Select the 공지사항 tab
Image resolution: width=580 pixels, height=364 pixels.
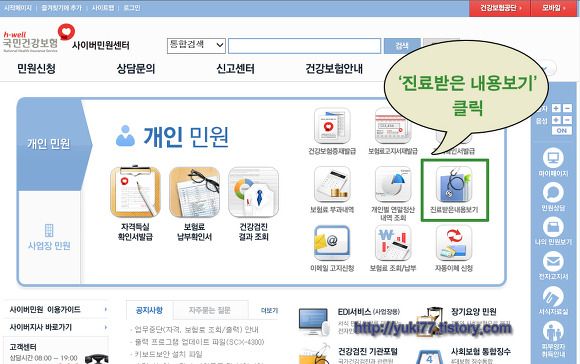[x=149, y=310]
